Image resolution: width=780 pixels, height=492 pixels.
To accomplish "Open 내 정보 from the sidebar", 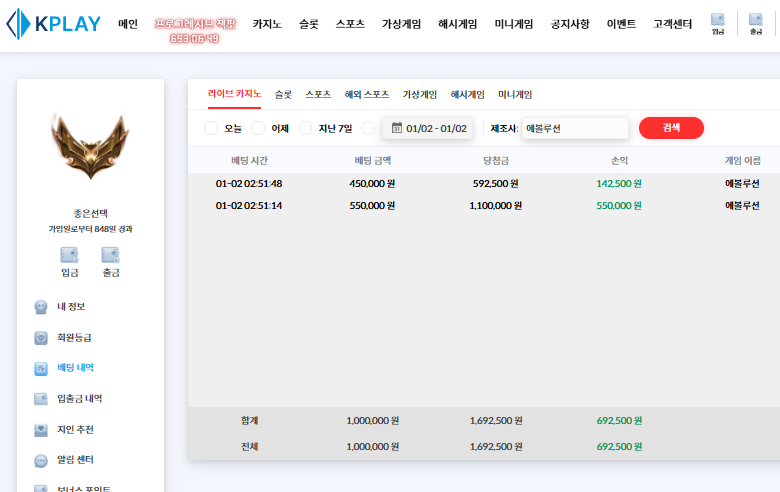I will tap(70, 307).
